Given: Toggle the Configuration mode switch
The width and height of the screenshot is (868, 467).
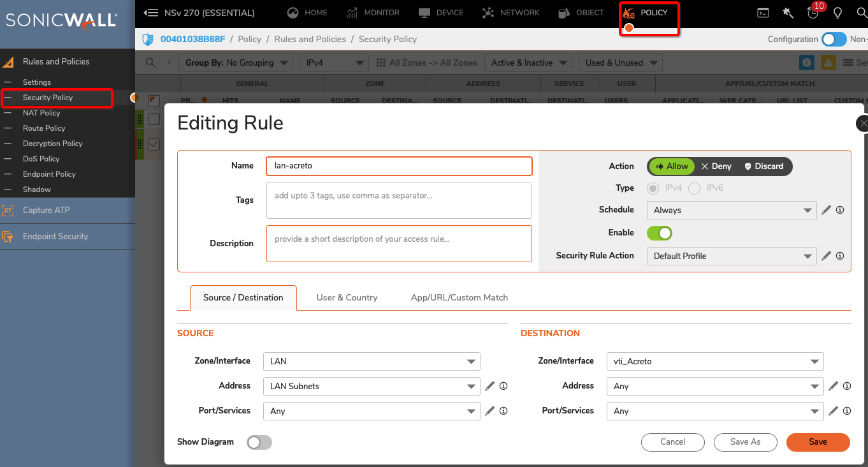Looking at the screenshot, I should click(834, 39).
